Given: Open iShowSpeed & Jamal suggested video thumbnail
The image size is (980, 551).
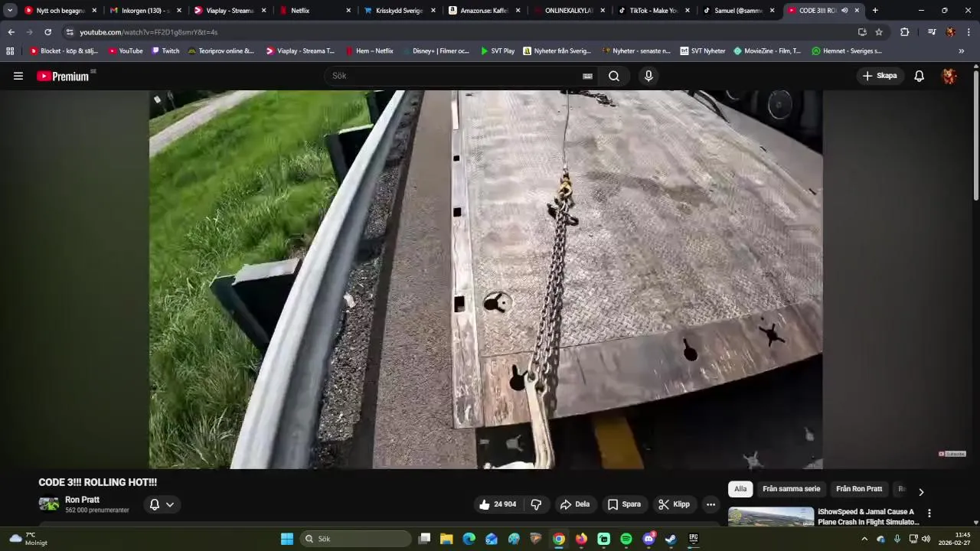Looking at the screenshot, I should 771,517.
